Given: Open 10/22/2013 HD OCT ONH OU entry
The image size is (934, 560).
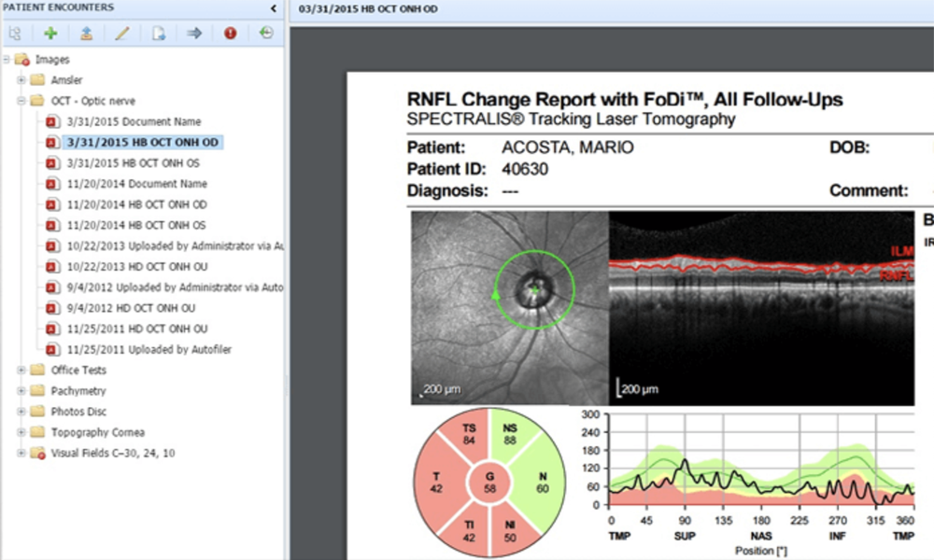Looking at the screenshot, I should click(137, 267).
